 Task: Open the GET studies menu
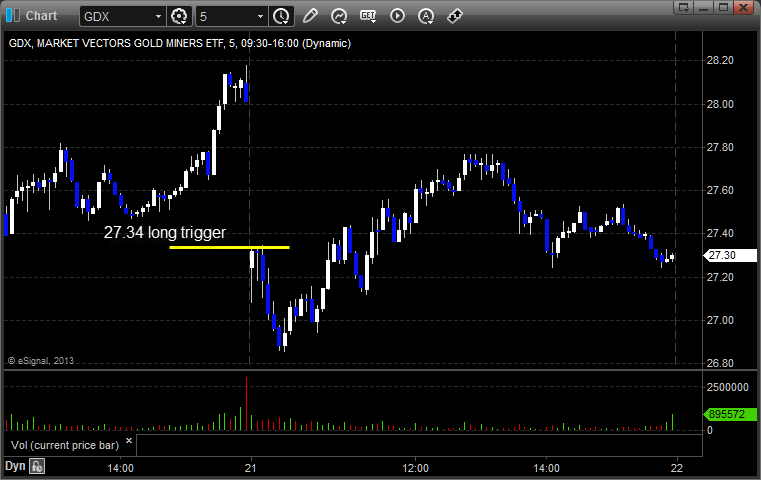tap(368, 16)
